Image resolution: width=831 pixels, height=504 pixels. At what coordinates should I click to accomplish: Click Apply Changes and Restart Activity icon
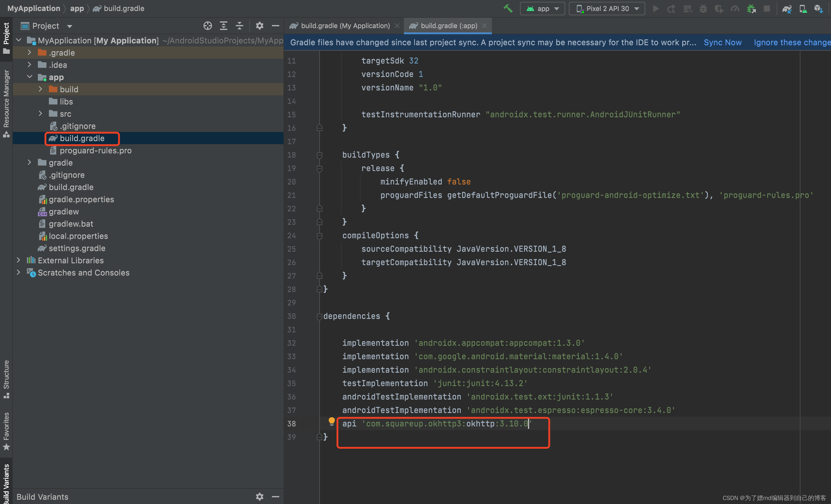(671, 9)
